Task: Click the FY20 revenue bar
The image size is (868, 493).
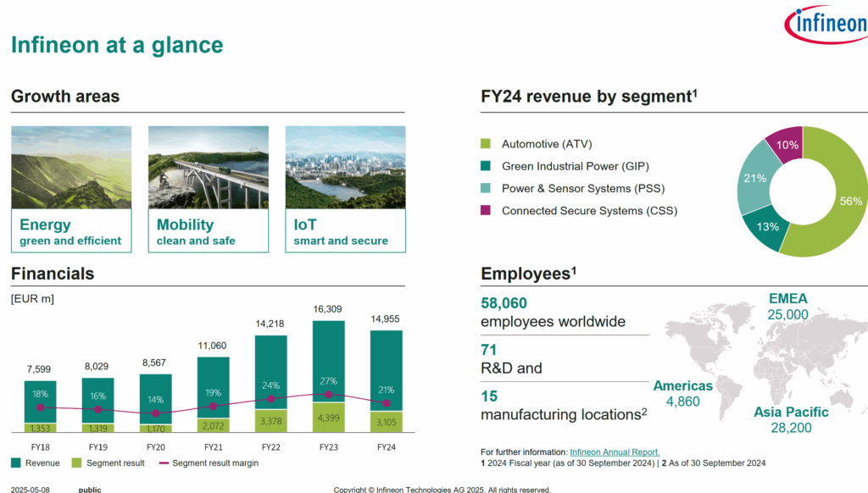Action: (x=156, y=399)
